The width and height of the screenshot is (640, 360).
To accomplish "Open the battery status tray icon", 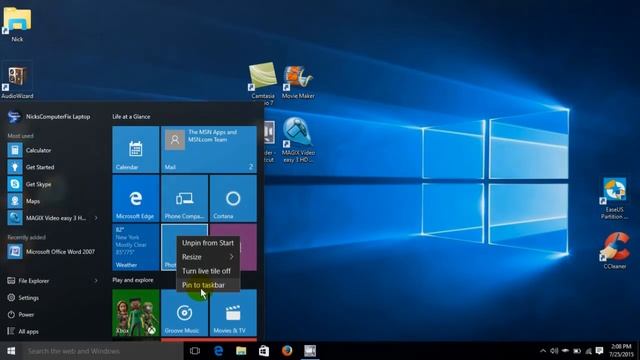I will tap(577, 351).
